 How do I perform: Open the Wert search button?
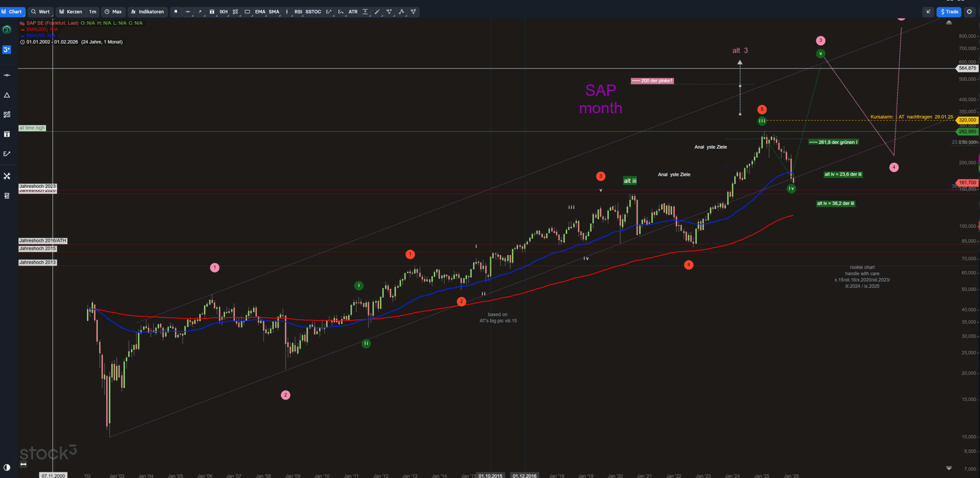40,12
